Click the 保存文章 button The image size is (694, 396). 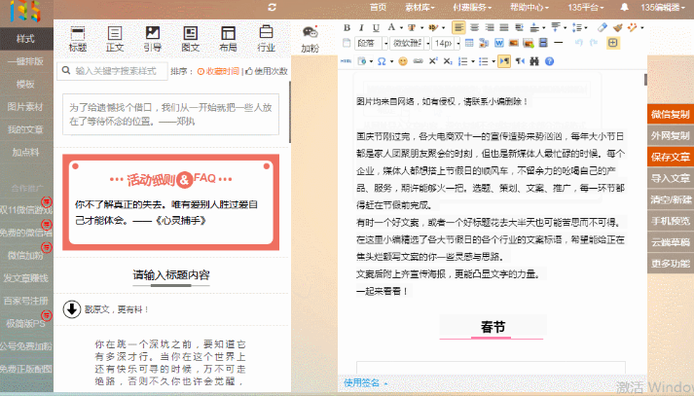(x=670, y=157)
